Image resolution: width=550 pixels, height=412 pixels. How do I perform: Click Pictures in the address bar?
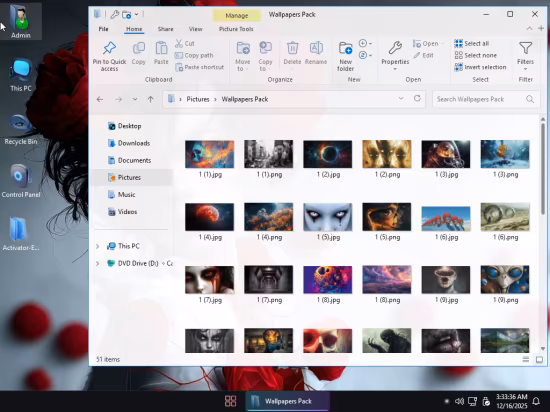(198, 99)
